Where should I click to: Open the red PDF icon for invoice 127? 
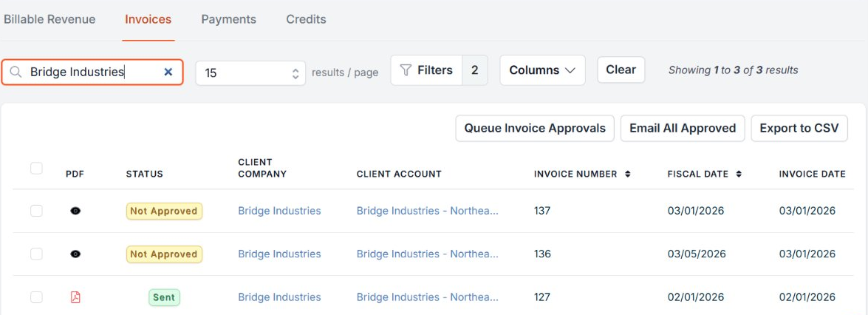[75, 297]
